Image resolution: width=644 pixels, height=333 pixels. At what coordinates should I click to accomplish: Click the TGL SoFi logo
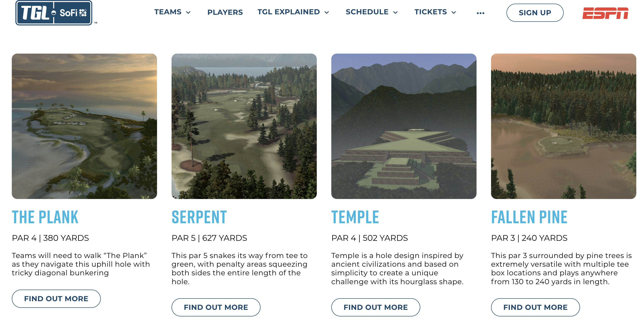54,12
